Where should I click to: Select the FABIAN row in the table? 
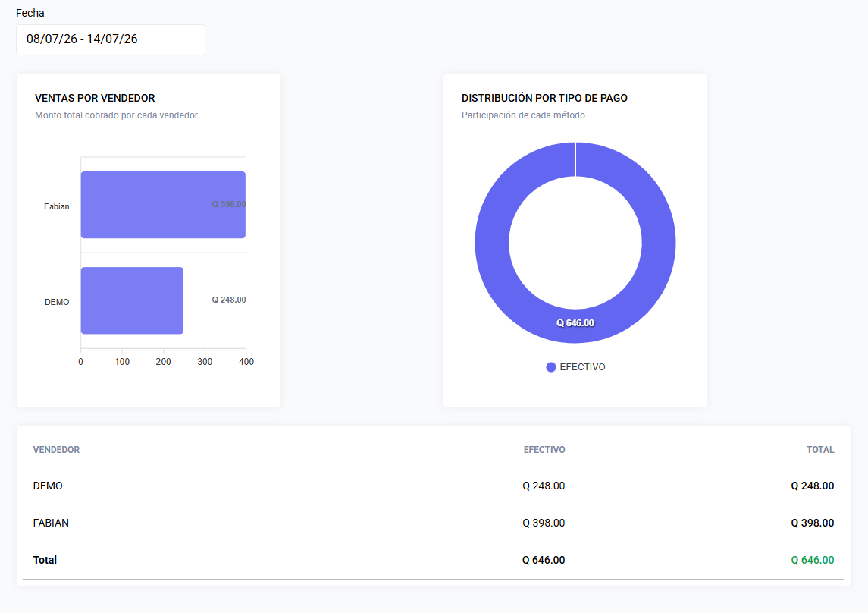tap(434, 523)
